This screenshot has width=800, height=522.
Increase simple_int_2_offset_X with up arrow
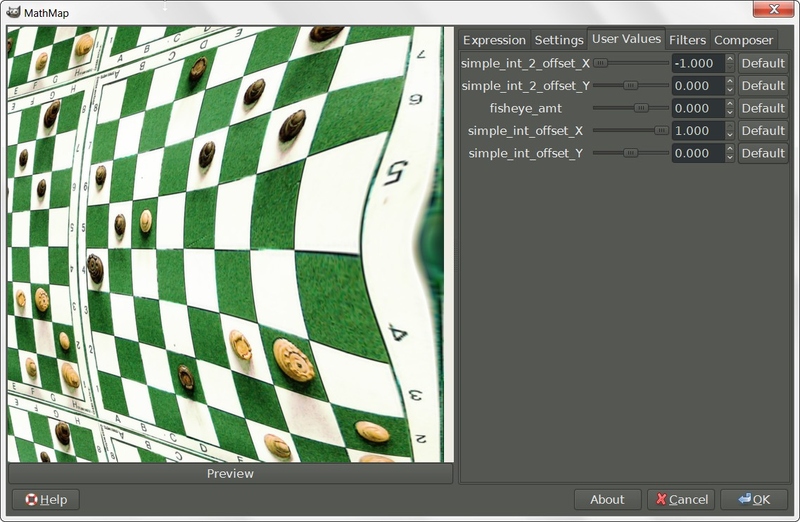[x=730, y=59]
